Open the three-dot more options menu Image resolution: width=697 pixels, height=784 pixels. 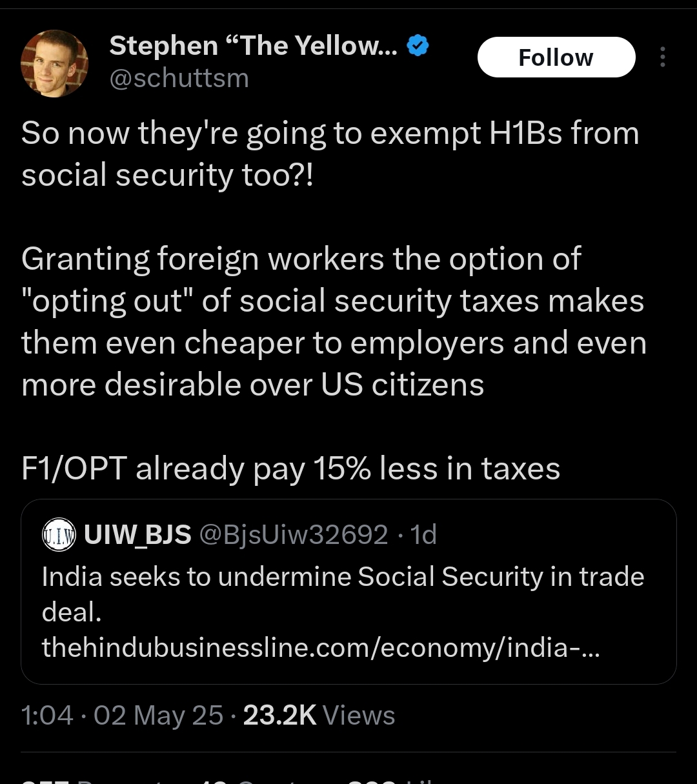[662, 57]
